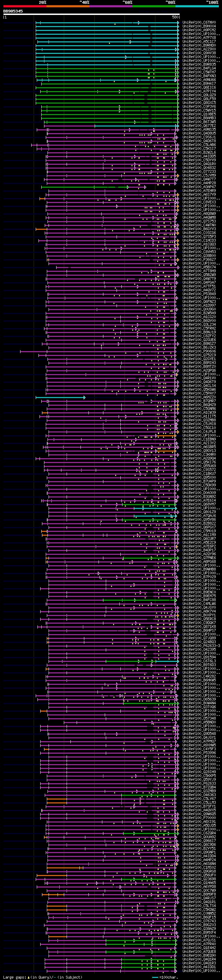Select the UniRef100_Q7S753 label
The width and height of the screenshot is (222, 980).
(x=199, y=221)
